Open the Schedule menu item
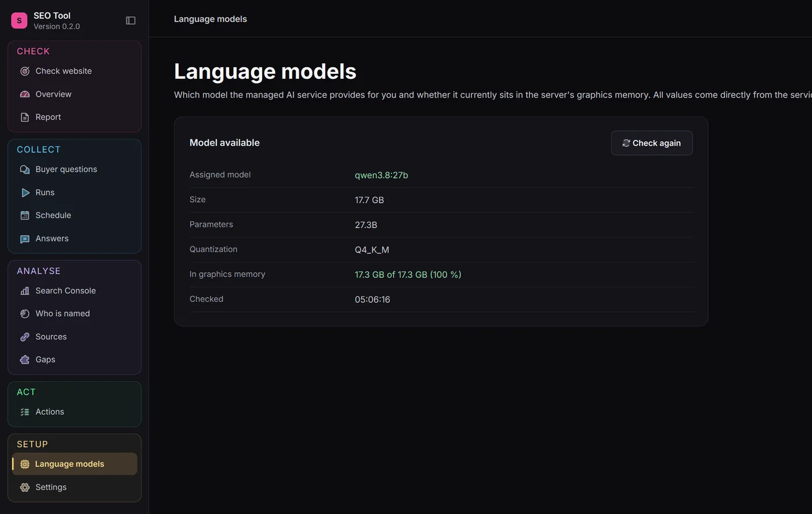Image resolution: width=812 pixels, height=514 pixels. [74, 215]
